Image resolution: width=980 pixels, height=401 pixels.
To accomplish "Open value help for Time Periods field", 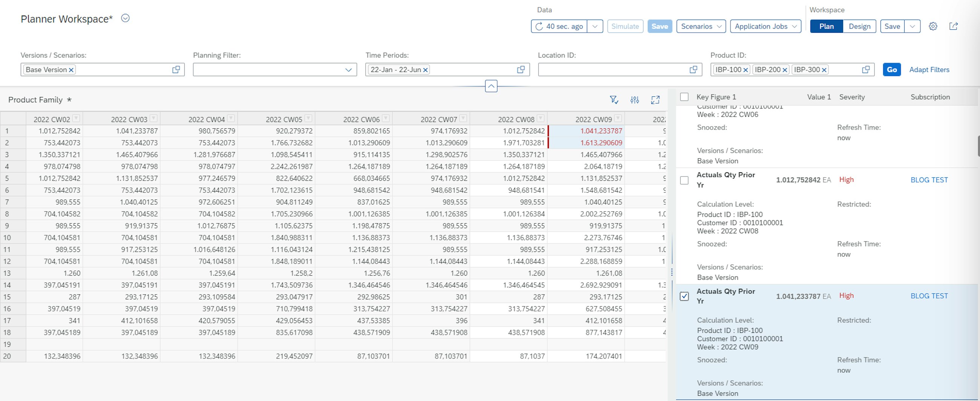I will coord(521,70).
